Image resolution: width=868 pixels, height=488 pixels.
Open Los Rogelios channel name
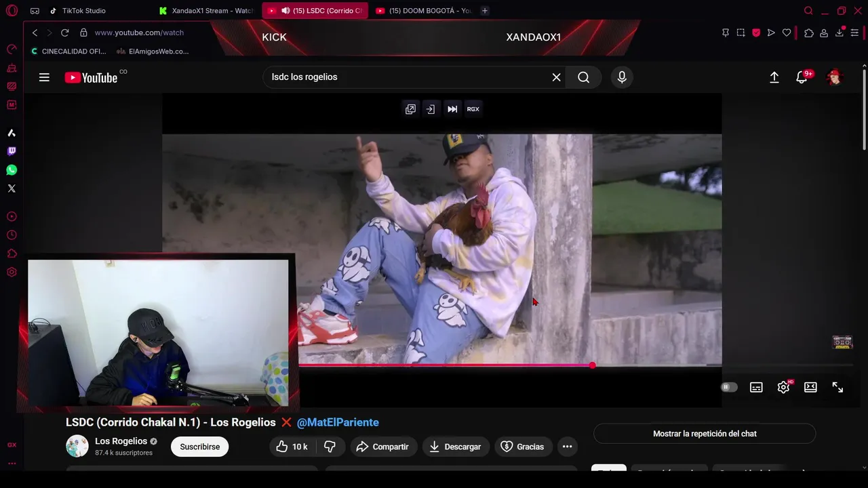click(121, 441)
